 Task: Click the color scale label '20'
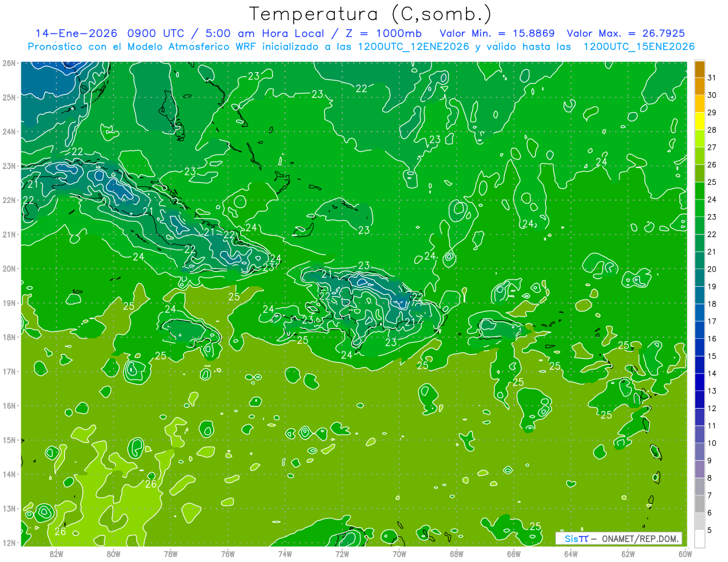point(712,269)
